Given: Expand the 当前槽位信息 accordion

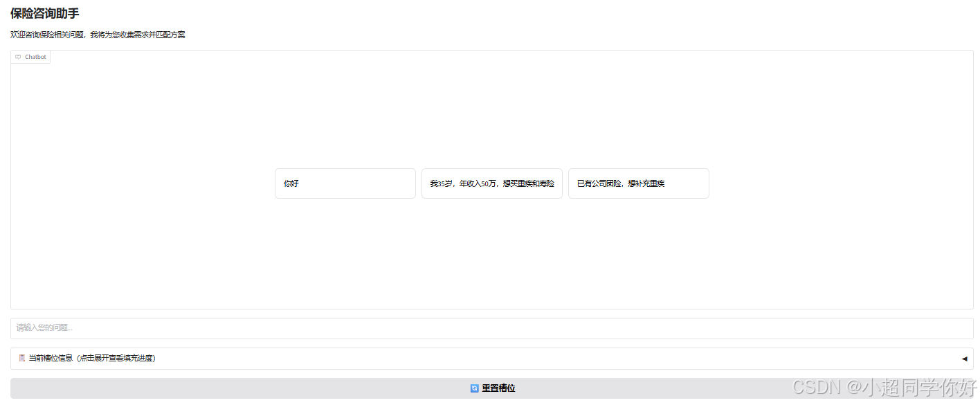Looking at the screenshot, I should 491,359.
